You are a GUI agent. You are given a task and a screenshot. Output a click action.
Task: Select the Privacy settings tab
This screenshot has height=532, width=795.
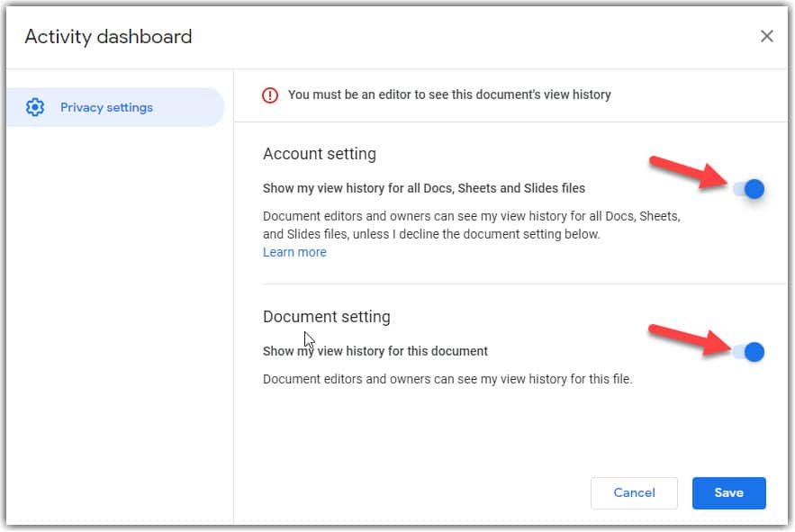coord(115,107)
